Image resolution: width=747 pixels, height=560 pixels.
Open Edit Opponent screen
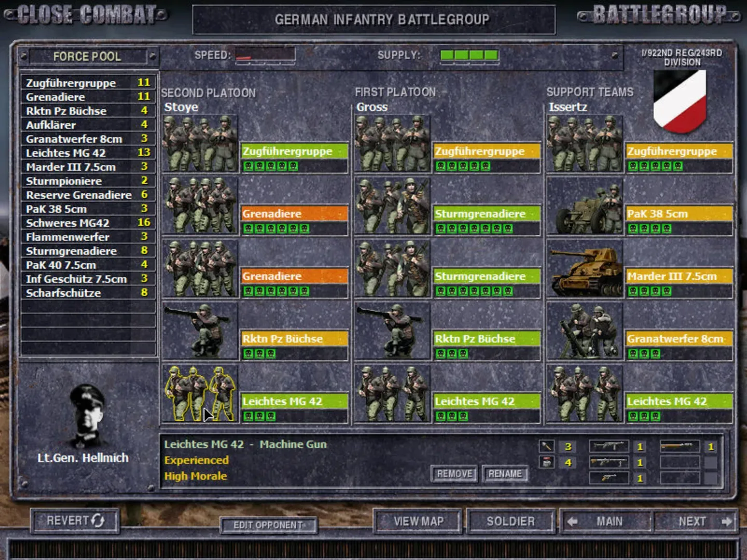coord(268,525)
